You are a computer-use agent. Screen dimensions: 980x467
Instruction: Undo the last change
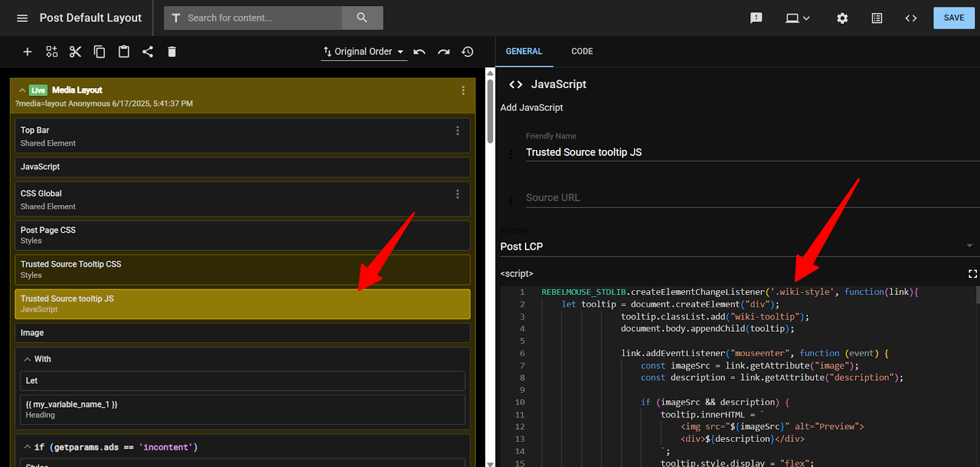[420, 52]
